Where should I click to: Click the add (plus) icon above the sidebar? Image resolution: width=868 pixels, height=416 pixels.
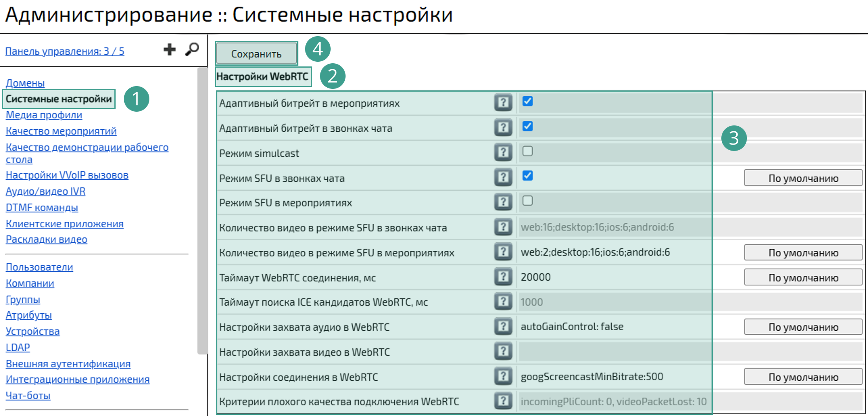[169, 50]
